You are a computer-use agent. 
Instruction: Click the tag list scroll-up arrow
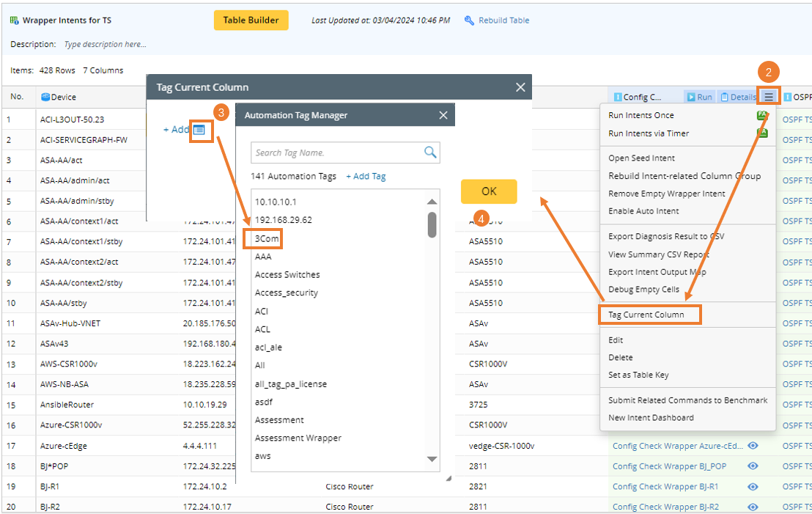(x=432, y=202)
